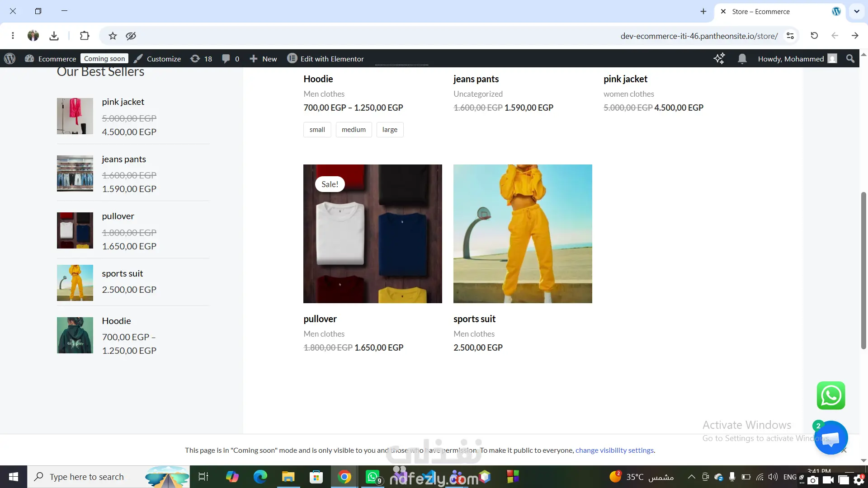Click the taskbar search box
The image size is (868, 488).
click(x=108, y=477)
